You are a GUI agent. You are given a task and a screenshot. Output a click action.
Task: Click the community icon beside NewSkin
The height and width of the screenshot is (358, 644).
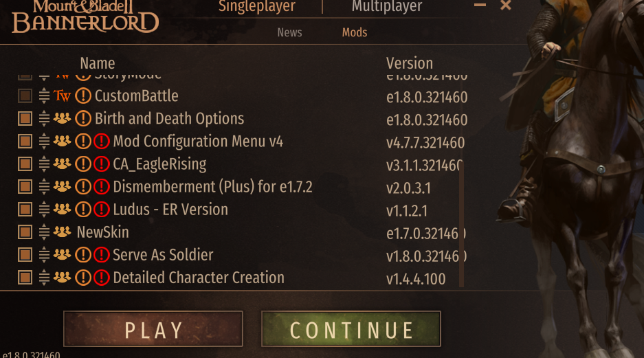pyautogui.click(x=62, y=232)
